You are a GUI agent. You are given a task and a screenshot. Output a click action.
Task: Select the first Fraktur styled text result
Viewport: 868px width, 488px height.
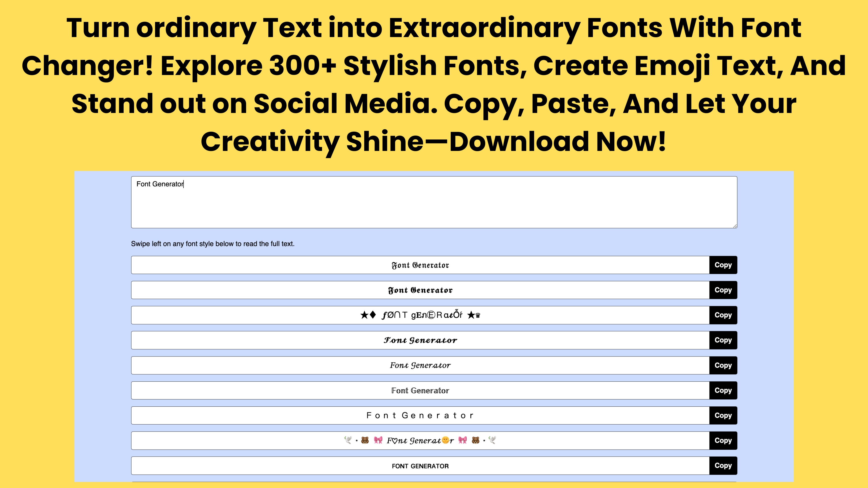[x=420, y=265]
